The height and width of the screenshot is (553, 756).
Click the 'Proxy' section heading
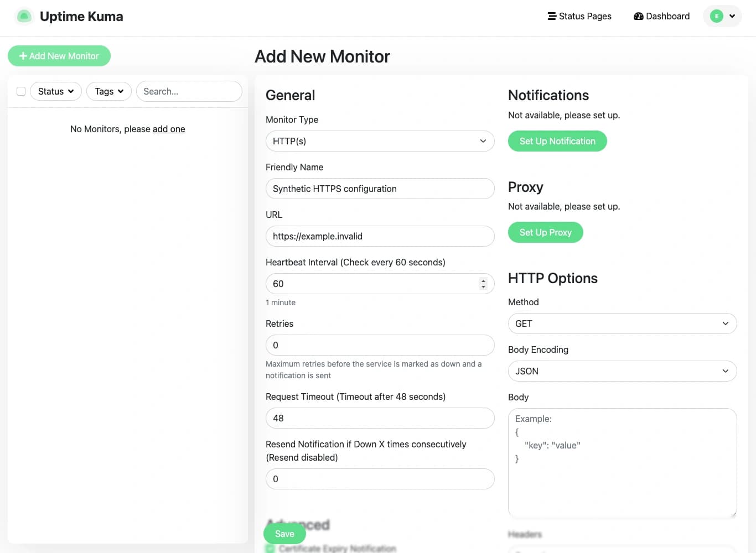[x=526, y=187]
